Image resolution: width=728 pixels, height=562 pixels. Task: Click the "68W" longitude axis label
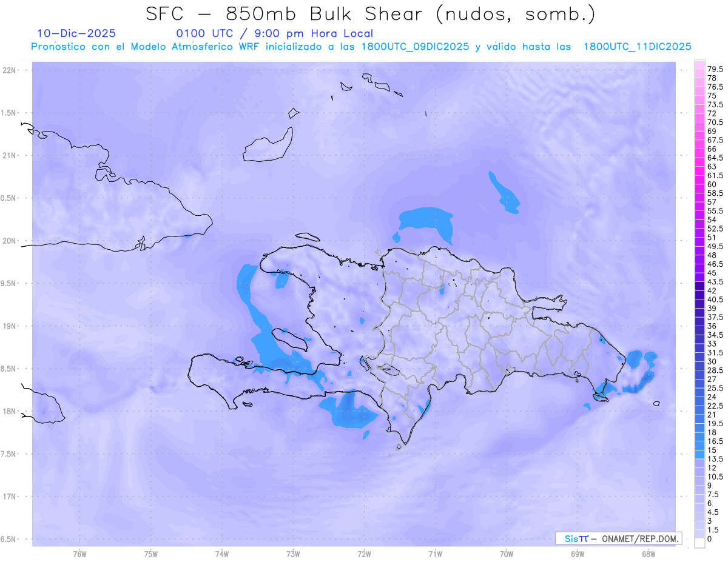(x=649, y=554)
